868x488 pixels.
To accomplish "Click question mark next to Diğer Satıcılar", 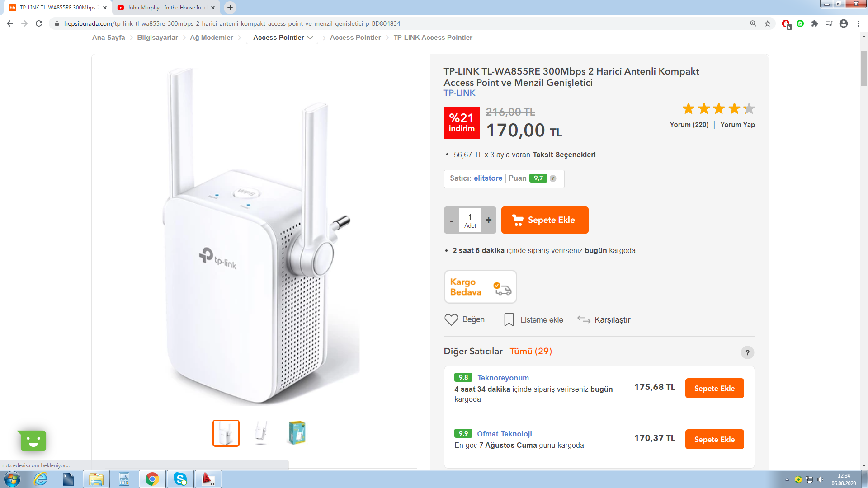I will [747, 352].
